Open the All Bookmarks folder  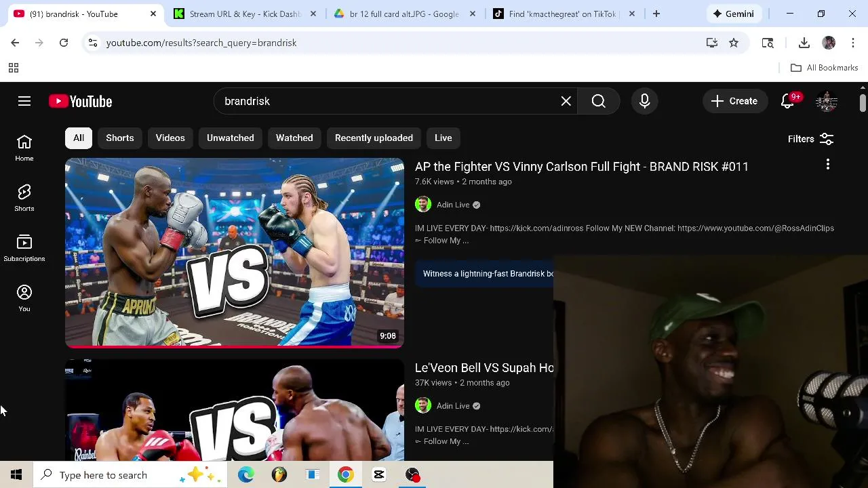pos(824,68)
